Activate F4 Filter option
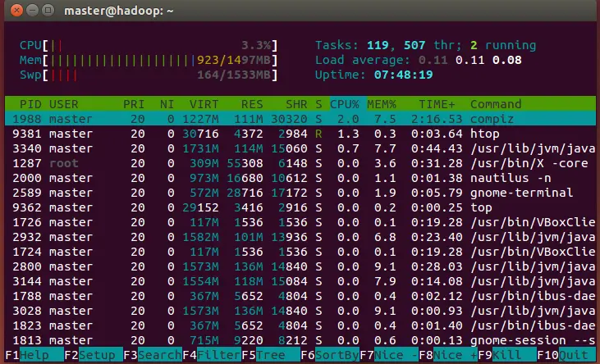Viewport: 600px width, 364px height. 212,355
